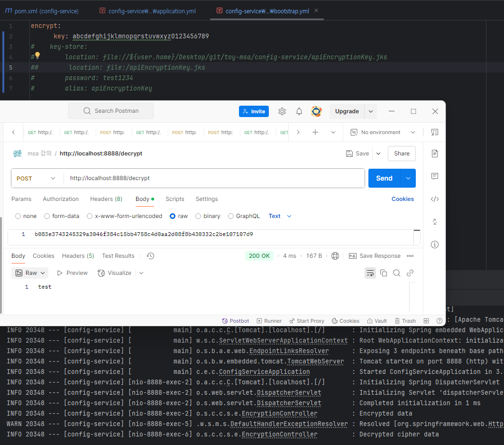Image resolution: width=504 pixels, height=445 pixels.
Task: Click Start Proxy in status bar
Action: pos(307,321)
